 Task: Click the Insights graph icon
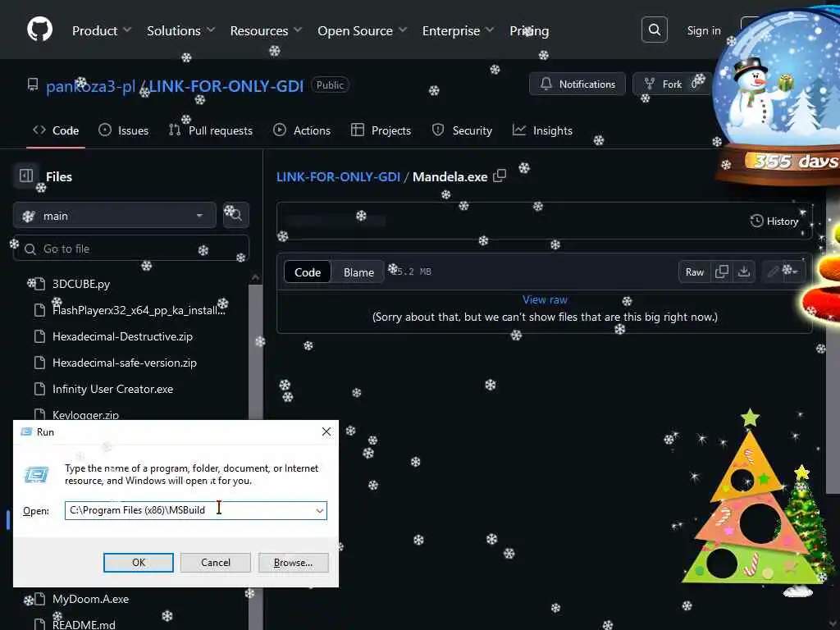pyautogui.click(x=519, y=130)
